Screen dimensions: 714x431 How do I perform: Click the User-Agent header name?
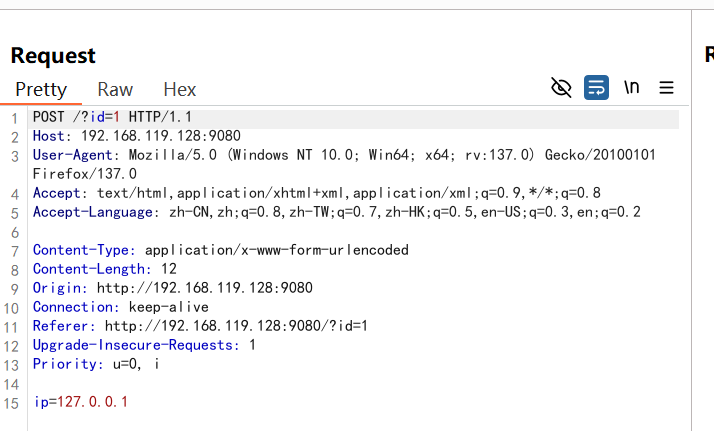(72, 155)
